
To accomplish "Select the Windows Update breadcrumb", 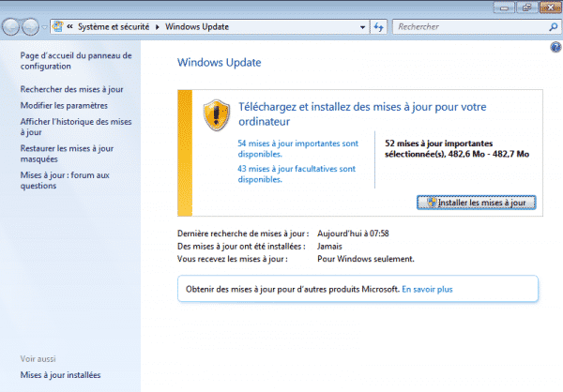I will click(x=197, y=27).
